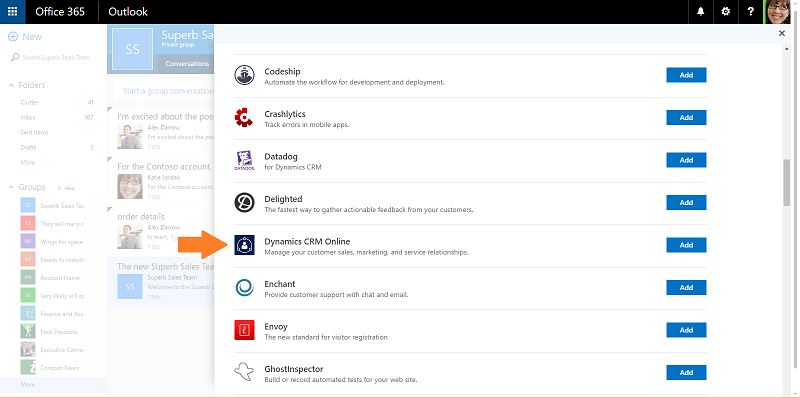
Task: Click the Search Superb Sales Team field
Action: click(x=55, y=58)
